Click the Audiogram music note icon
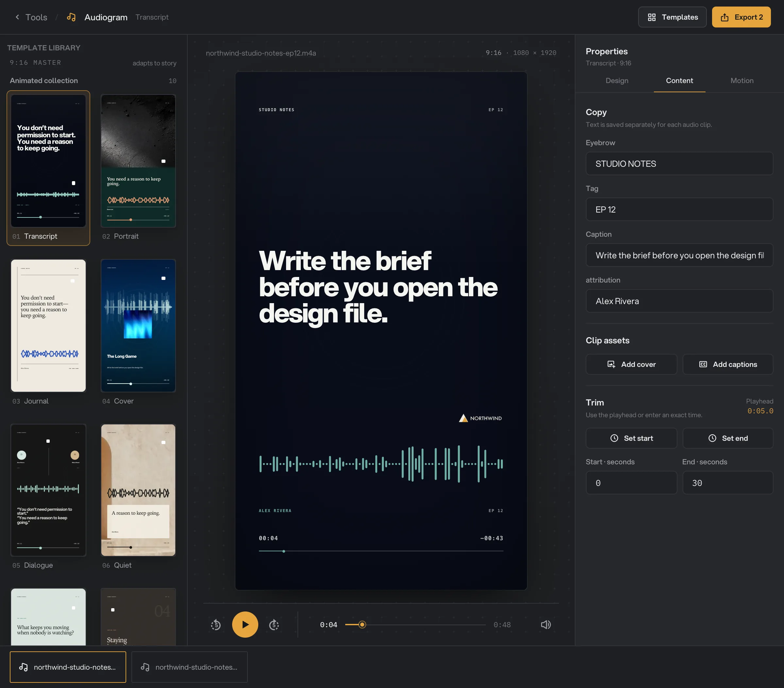Viewport: 784px width, 688px height. [x=71, y=17]
